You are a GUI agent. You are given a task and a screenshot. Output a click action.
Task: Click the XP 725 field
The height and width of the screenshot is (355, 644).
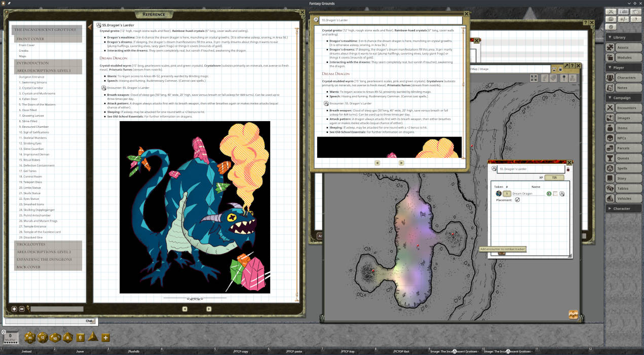point(554,177)
